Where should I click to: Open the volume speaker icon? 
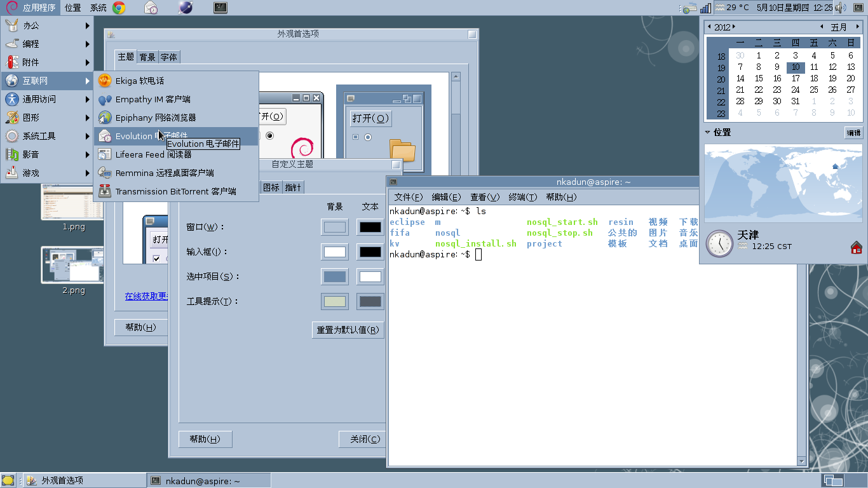pyautogui.click(x=841, y=8)
